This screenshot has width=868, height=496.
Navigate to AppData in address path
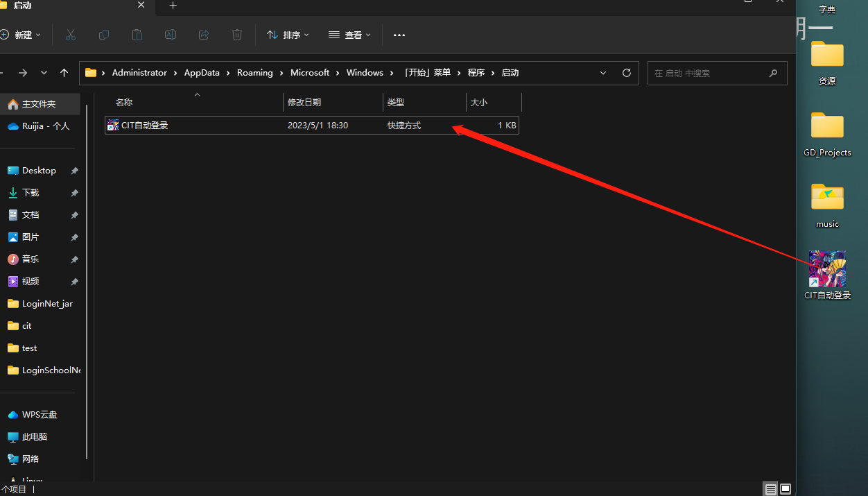coord(202,73)
